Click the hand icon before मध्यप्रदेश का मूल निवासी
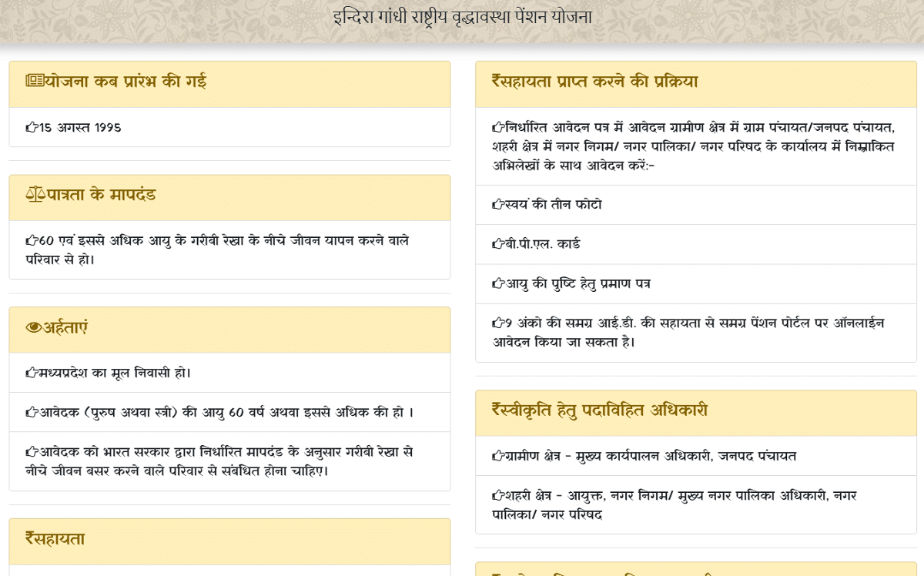 tap(32, 373)
